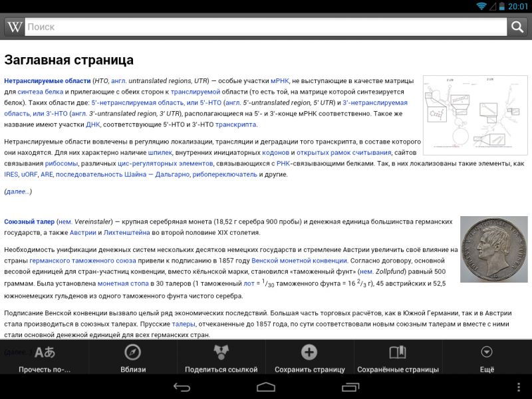Open the 'Союзный талер' article link
The width and height of the screenshot is (532, 399).
29,221
